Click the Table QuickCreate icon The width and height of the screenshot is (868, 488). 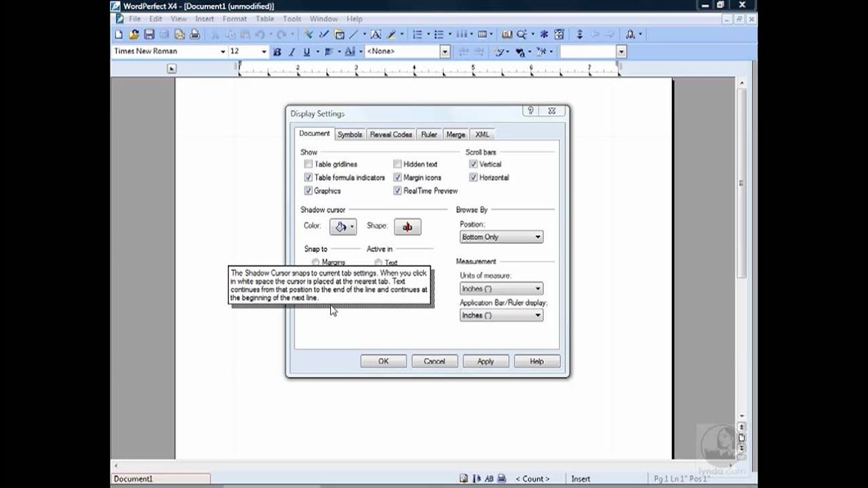click(x=482, y=34)
